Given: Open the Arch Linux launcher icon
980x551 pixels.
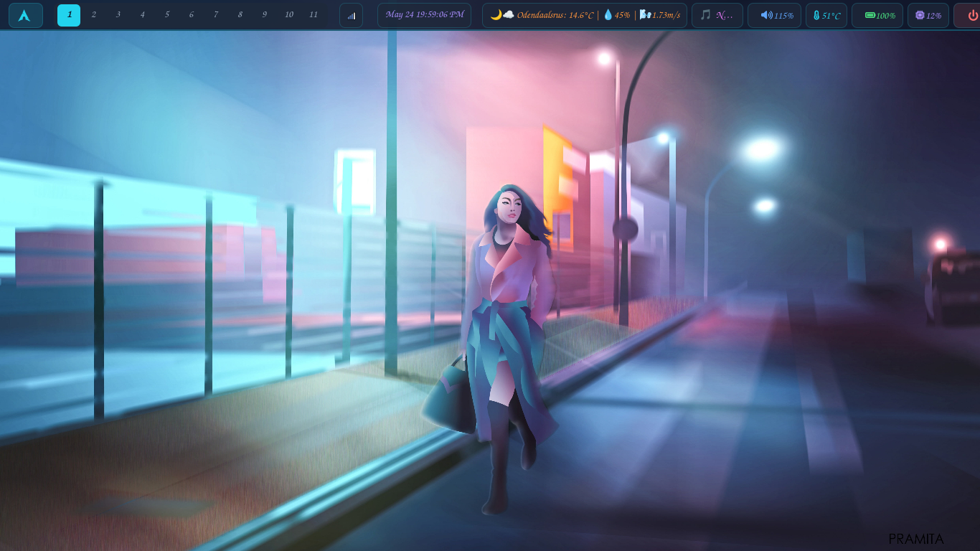Looking at the screenshot, I should pyautogui.click(x=25, y=15).
